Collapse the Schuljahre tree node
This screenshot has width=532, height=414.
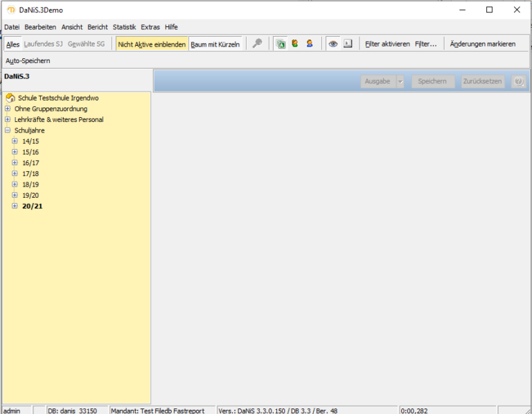pos(8,130)
